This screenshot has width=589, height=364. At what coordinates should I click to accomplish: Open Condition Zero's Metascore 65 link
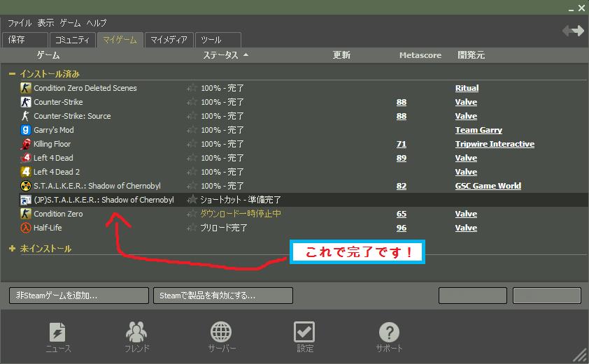point(402,214)
